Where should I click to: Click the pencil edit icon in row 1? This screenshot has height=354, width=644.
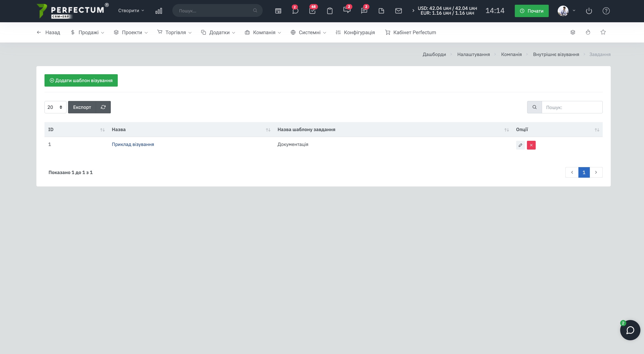point(520,145)
